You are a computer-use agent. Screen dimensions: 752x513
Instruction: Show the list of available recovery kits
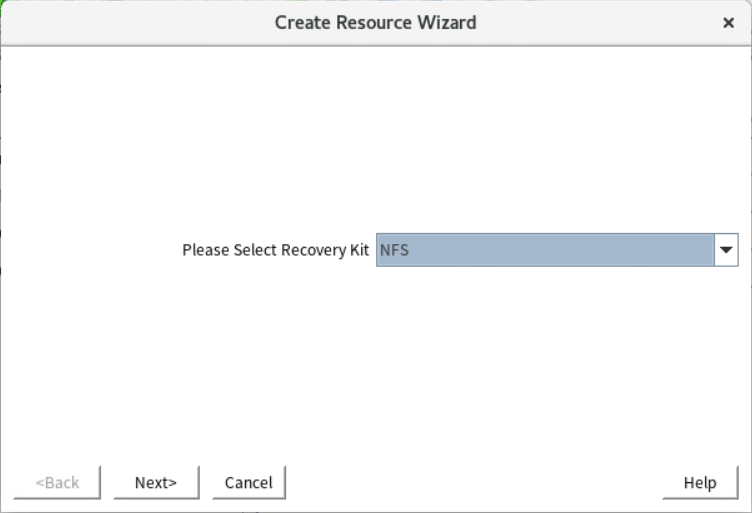click(726, 250)
